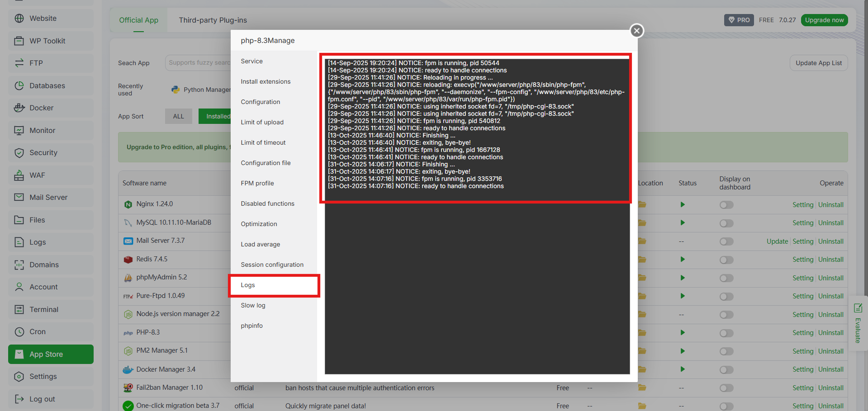868x411 pixels.
Task: Click the Mail Server 7.3.7 app icon
Action: click(x=128, y=241)
